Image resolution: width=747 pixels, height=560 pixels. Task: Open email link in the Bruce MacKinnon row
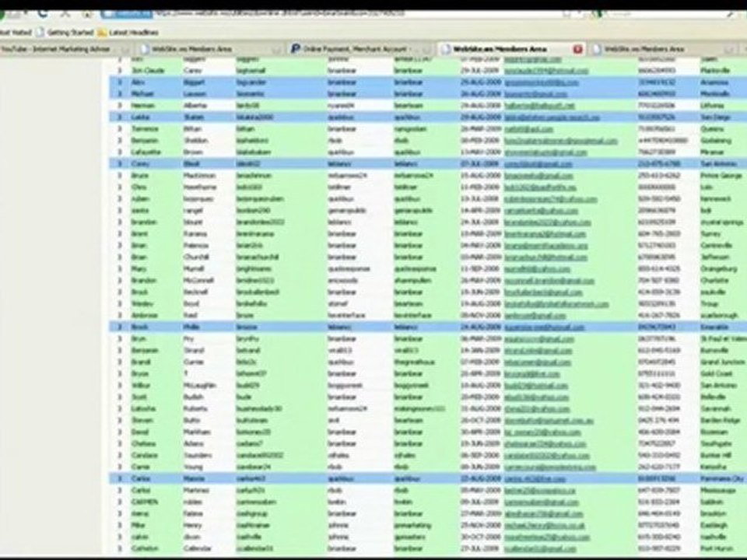(538, 176)
